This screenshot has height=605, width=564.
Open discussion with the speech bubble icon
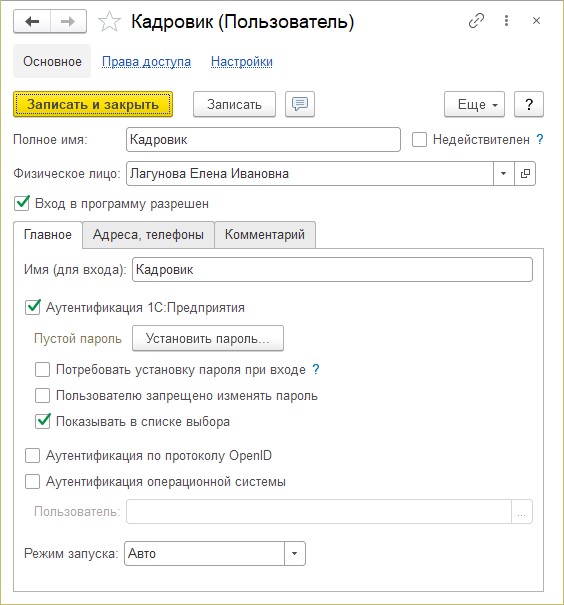tap(300, 104)
